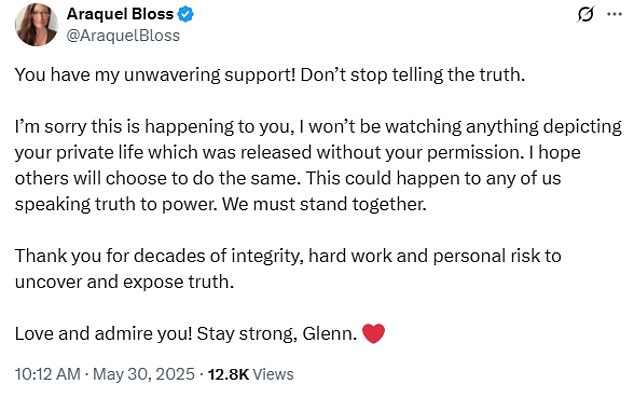Click the 'unwavering support' opening line

(x=270, y=75)
